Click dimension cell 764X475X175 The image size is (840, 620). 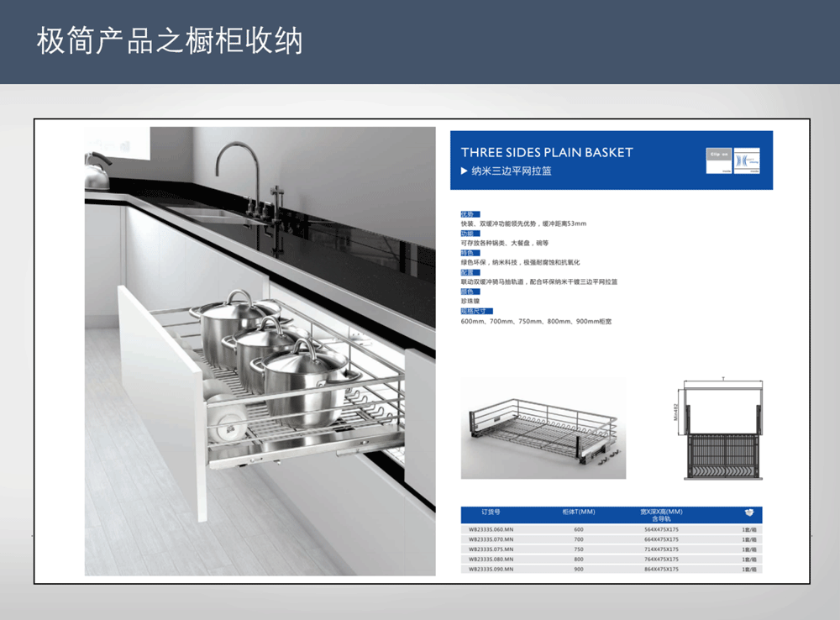(661, 559)
